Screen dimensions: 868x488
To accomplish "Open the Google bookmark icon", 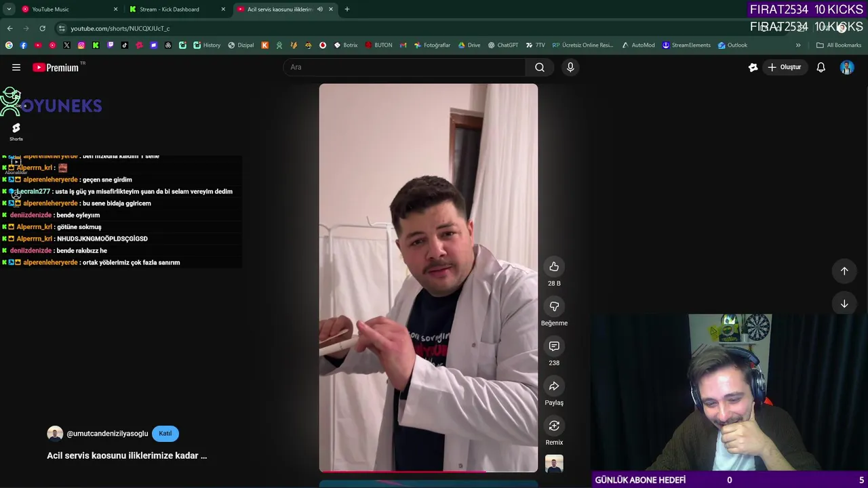I will click(9, 45).
